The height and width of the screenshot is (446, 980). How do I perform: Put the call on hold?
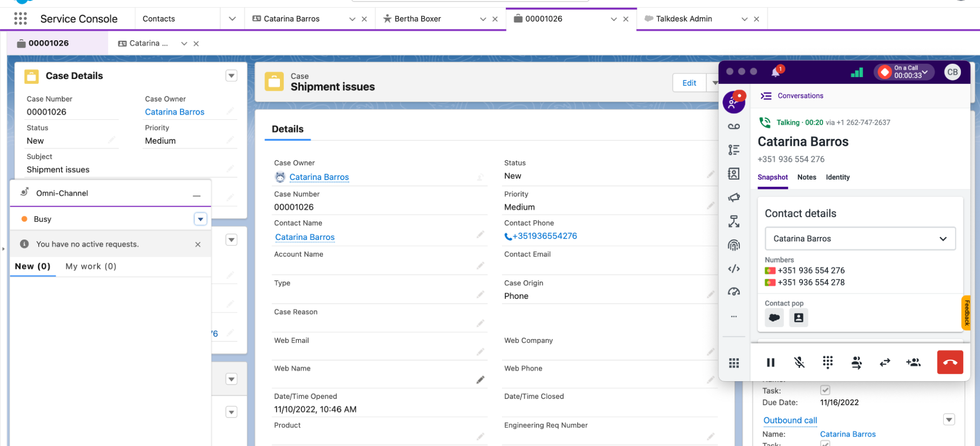tap(771, 363)
